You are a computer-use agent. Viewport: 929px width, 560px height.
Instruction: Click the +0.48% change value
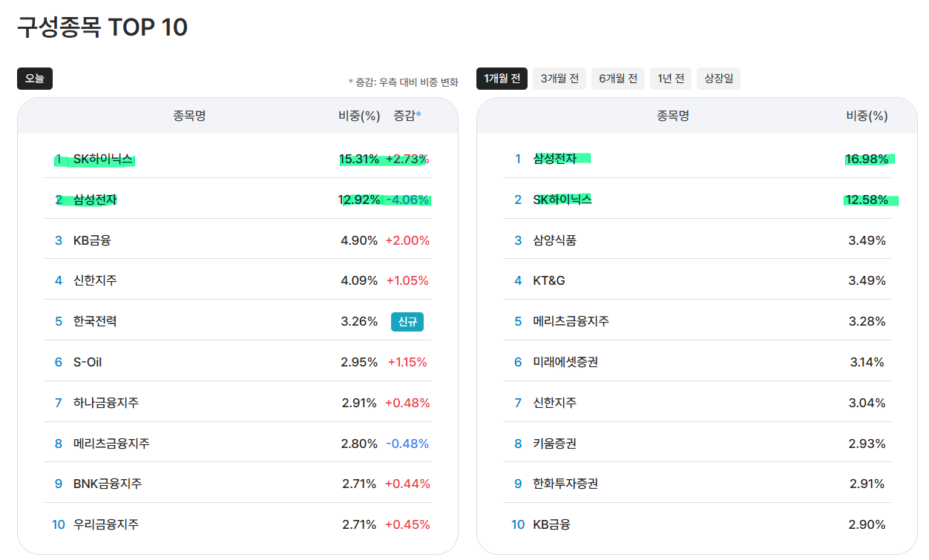[x=407, y=403]
